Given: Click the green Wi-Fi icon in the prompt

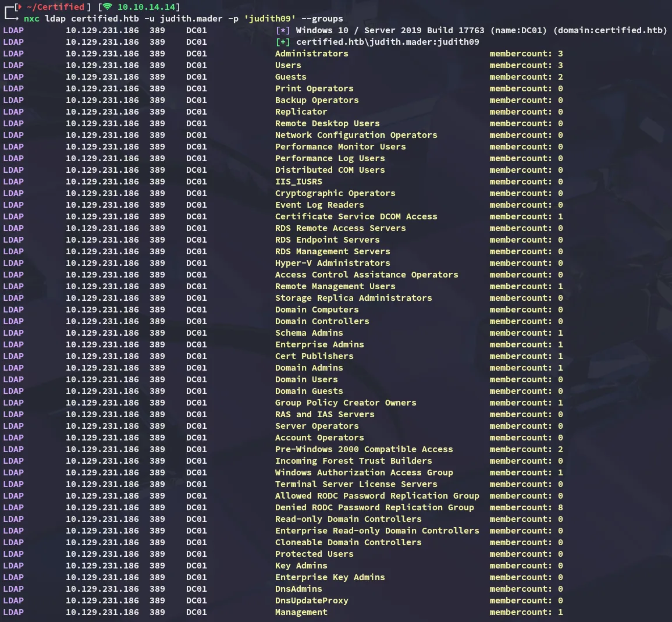Looking at the screenshot, I should pyautogui.click(x=107, y=7).
